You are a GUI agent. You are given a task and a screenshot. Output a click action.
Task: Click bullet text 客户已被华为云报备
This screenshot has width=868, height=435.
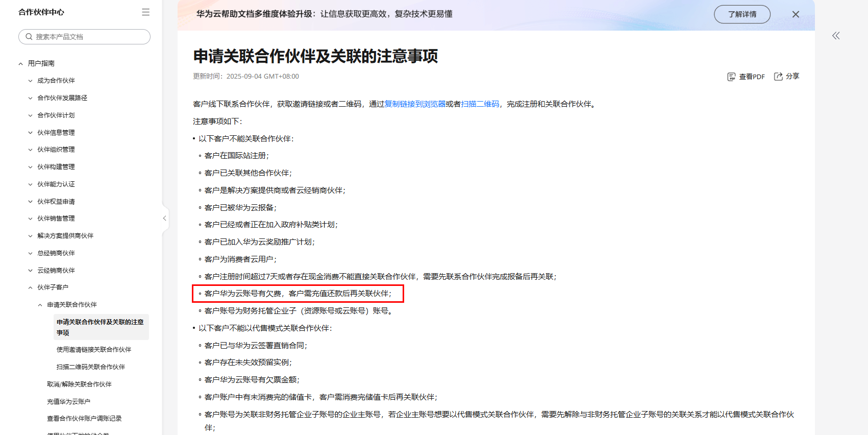[240, 208]
